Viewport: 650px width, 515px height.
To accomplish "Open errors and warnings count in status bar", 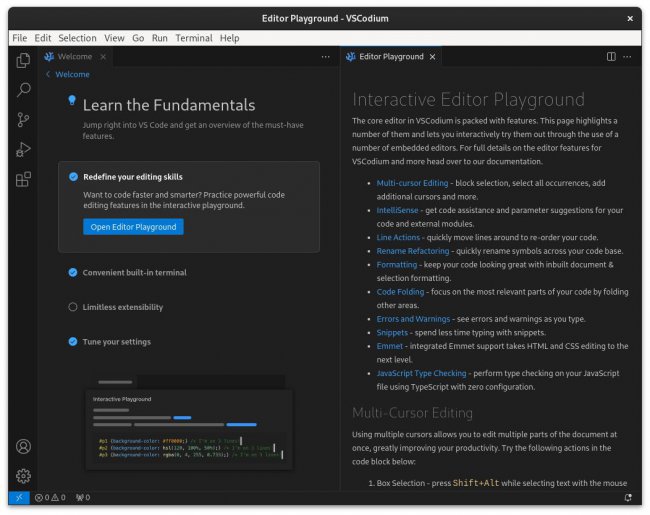I will 50,498.
